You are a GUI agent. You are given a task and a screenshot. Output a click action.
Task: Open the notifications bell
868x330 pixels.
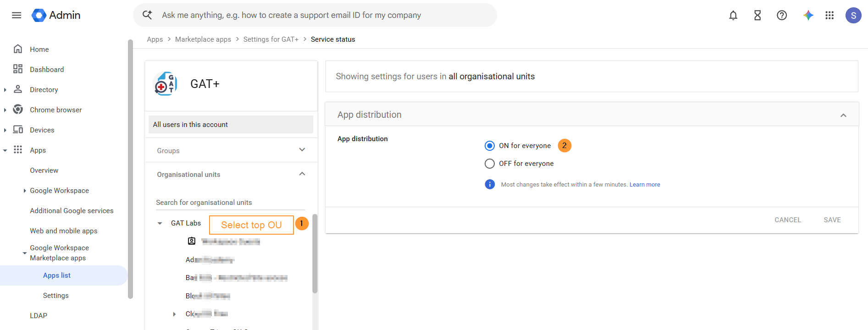733,15
